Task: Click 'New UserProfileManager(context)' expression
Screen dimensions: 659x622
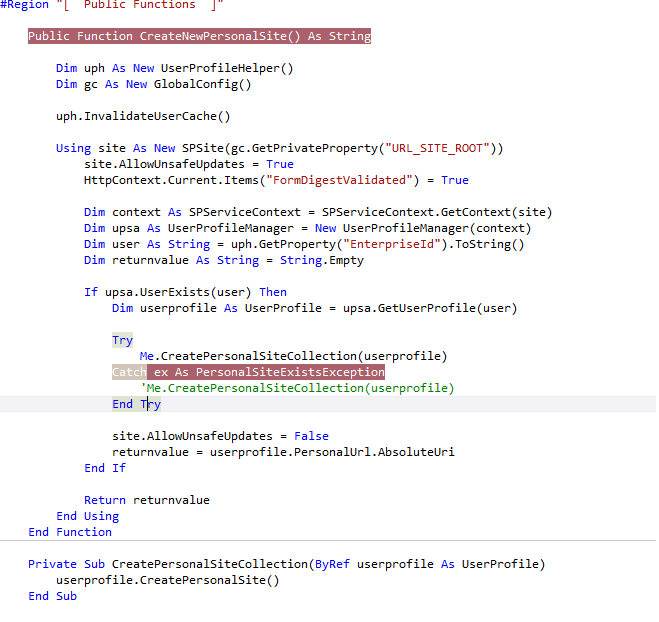Action: [x=423, y=228]
